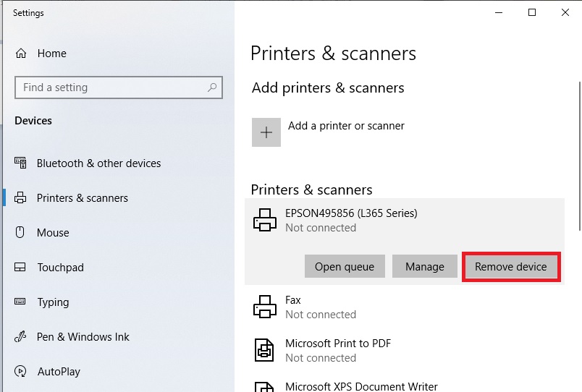Click Add a printer or scanner label

pos(346,126)
